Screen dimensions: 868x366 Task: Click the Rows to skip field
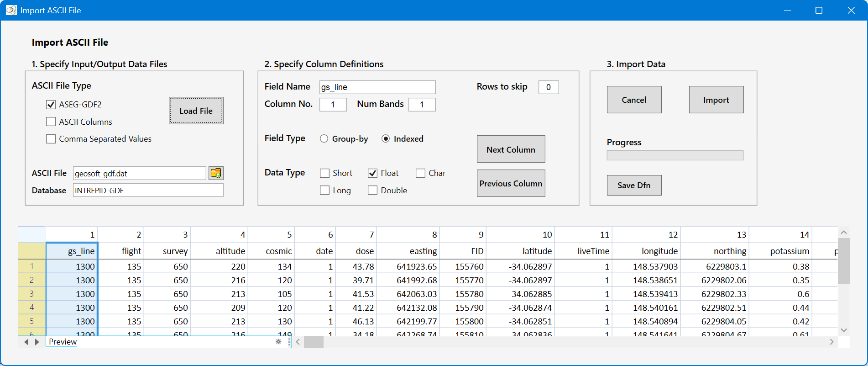(549, 87)
